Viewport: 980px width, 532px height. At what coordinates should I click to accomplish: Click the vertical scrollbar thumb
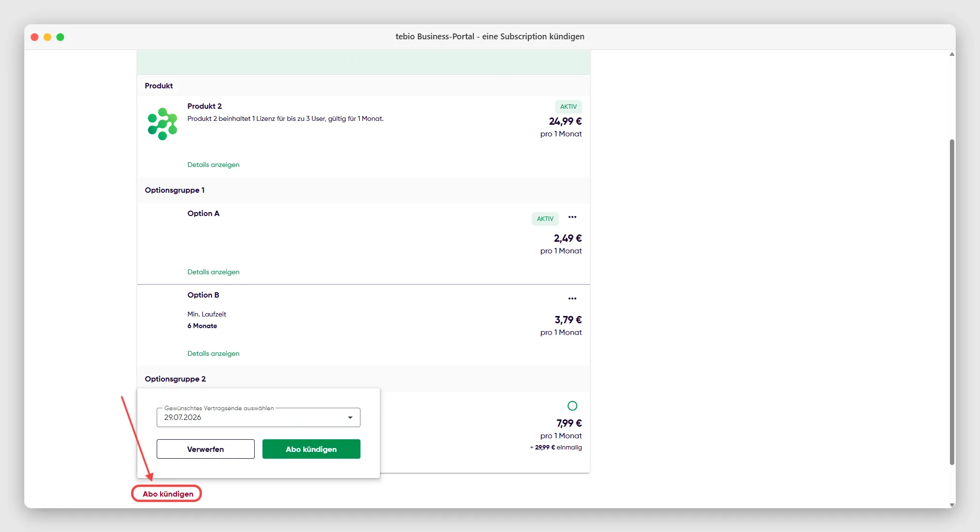[x=952, y=302]
